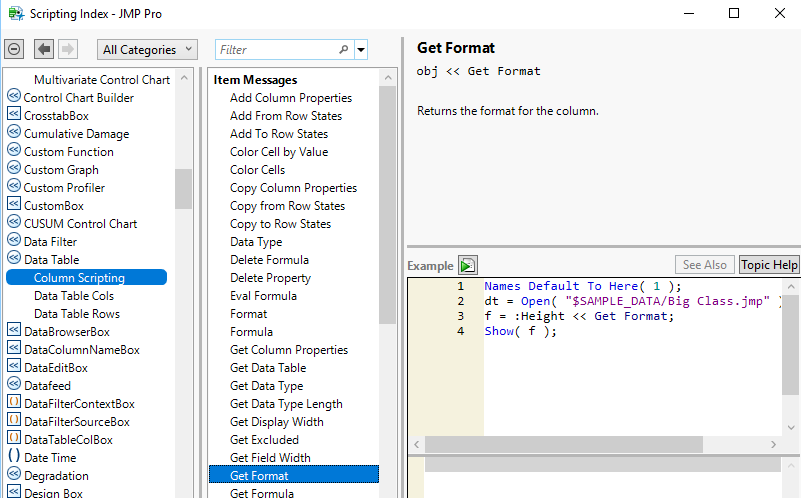Click the CrosstabBox icon
The image size is (801, 498).
[x=14, y=114]
